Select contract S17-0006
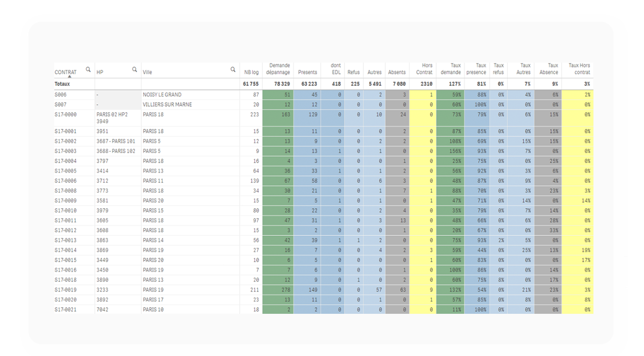The width and height of the screenshot is (644, 356). pos(66,181)
